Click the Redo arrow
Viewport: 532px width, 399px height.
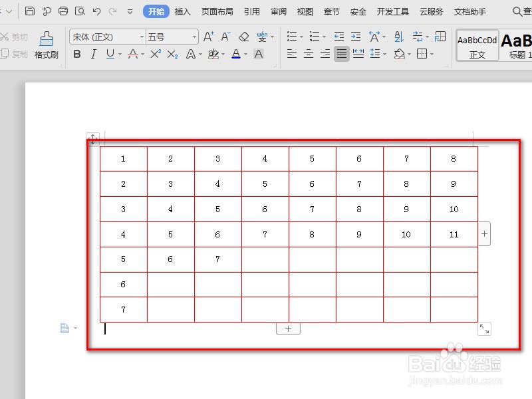point(112,11)
